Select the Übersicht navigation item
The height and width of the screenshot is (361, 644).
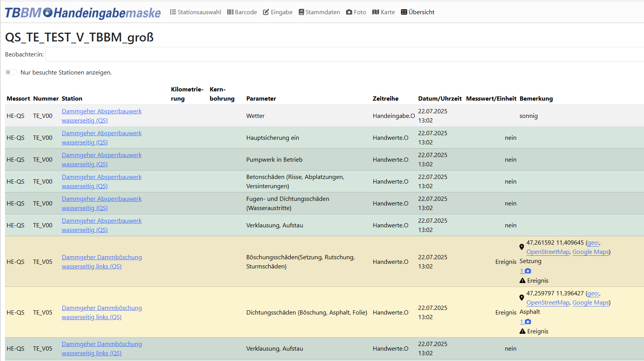point(418,12)
